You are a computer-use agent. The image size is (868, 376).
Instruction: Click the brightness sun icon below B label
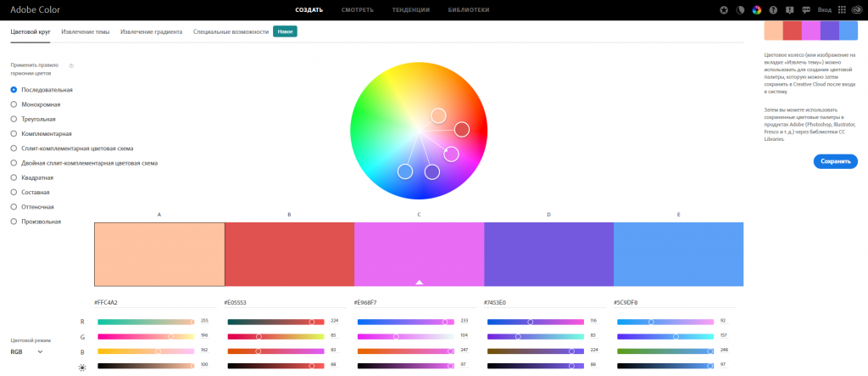[x=82, y=368]
